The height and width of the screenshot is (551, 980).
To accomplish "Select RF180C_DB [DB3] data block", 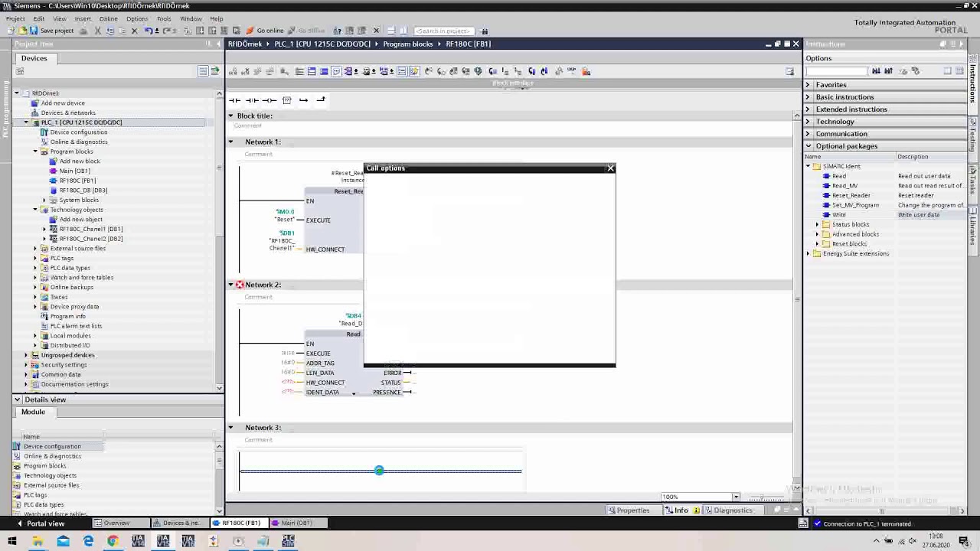I will click(x=83, y=191).
